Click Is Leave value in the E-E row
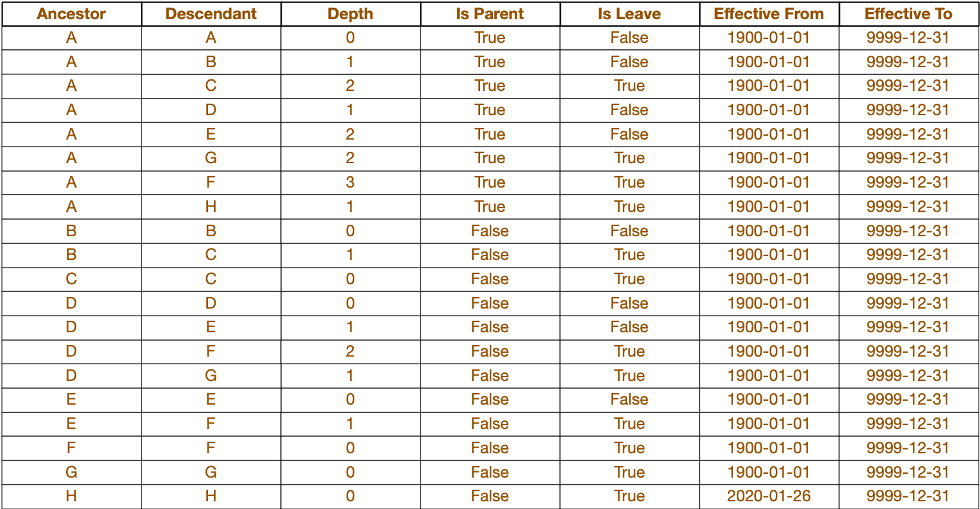Image resolution: width=980 pixels, height=509 pixels. pyautogui.click(x=629, y=400)
